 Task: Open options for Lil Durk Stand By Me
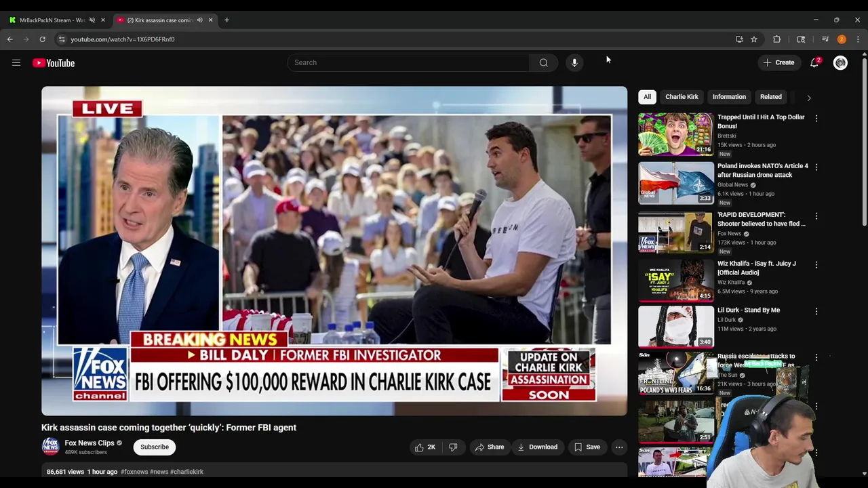816,311
